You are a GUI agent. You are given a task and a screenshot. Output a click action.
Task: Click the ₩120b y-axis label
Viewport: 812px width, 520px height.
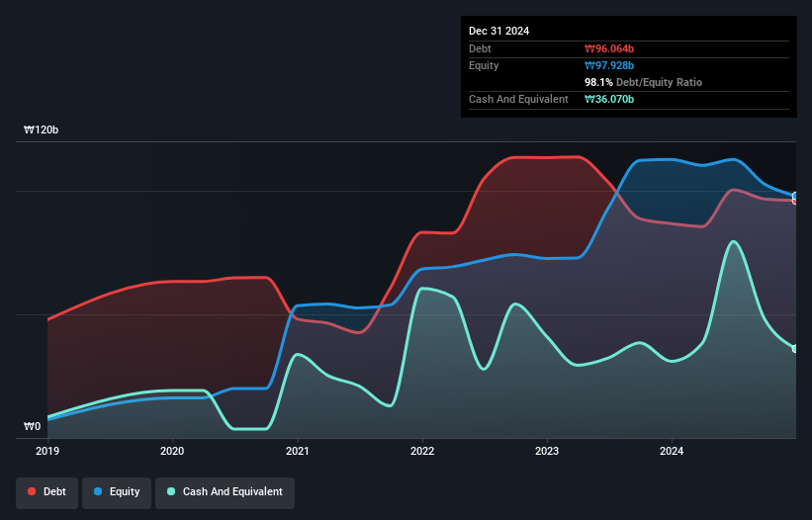41,130
